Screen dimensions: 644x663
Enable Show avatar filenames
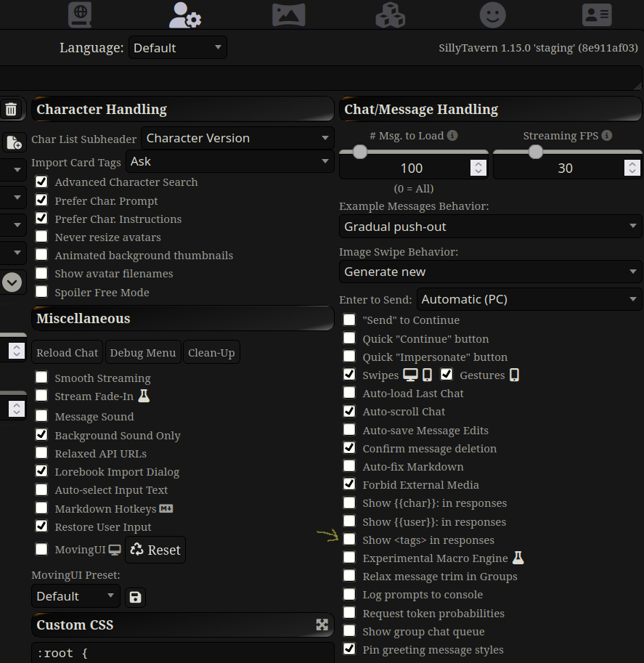(x=41, y=273)
